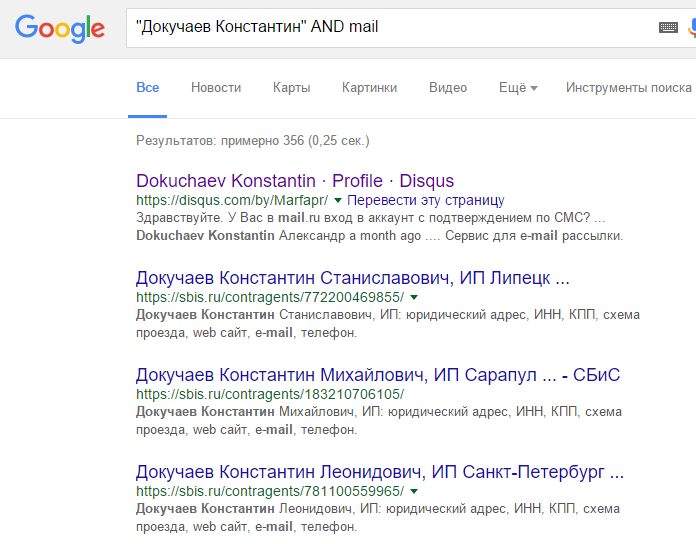Switch to the Новости tab
696x544 pixels.
click(216, 88)
